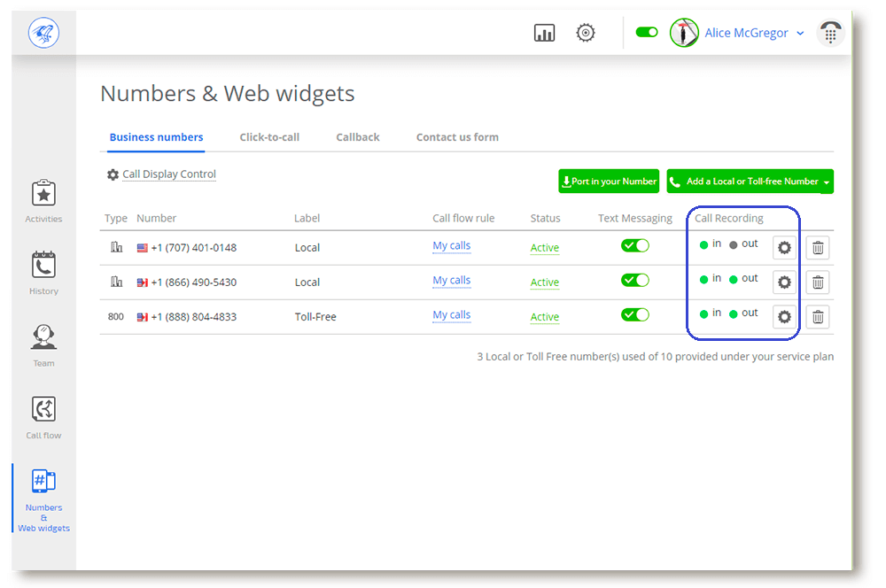This screenshot has height=588, width=886.
Task: Open My calls rule for +1 (707) 401-0148
Action: pos(452,245)
